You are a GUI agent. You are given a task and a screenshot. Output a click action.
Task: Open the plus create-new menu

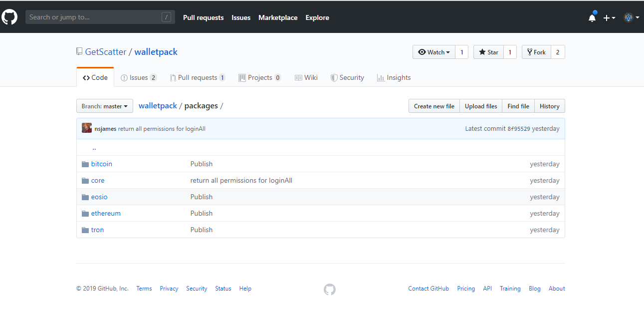pyautogui.click(x=609, y=17)
